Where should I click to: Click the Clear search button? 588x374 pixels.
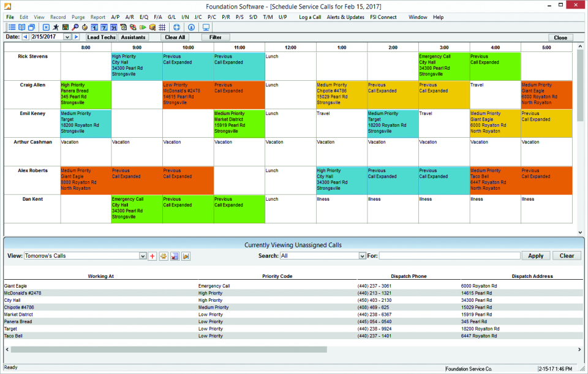(567, 256)
